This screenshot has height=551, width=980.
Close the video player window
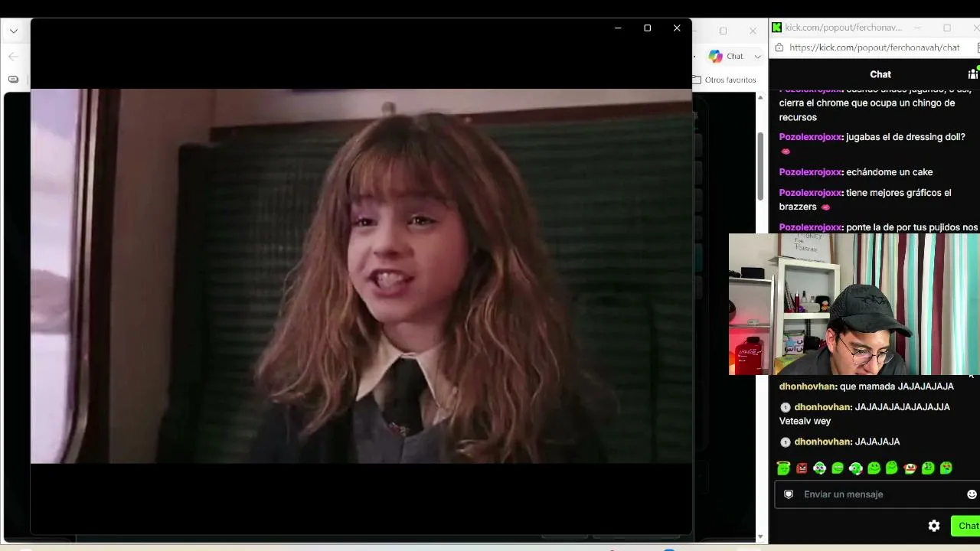[677, 28]
